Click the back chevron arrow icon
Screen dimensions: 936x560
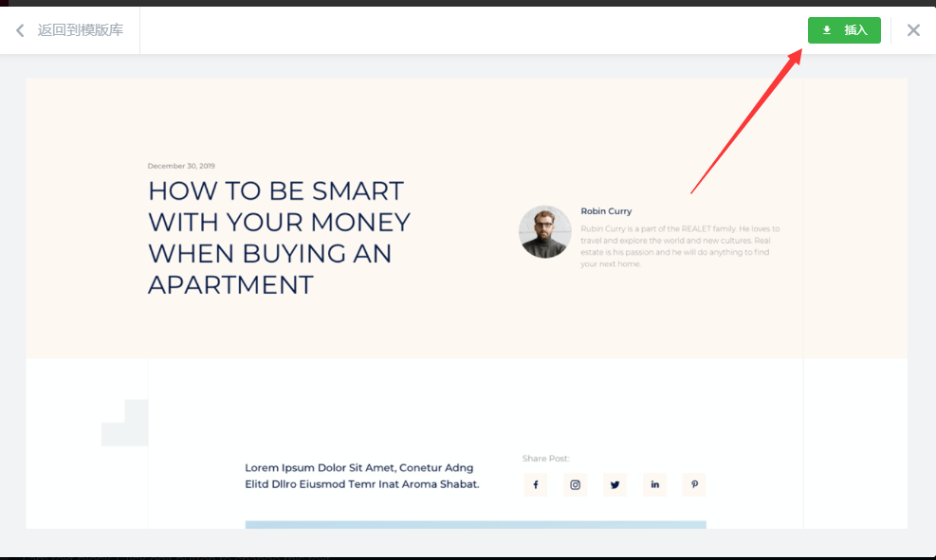click(x=20, y=30)
